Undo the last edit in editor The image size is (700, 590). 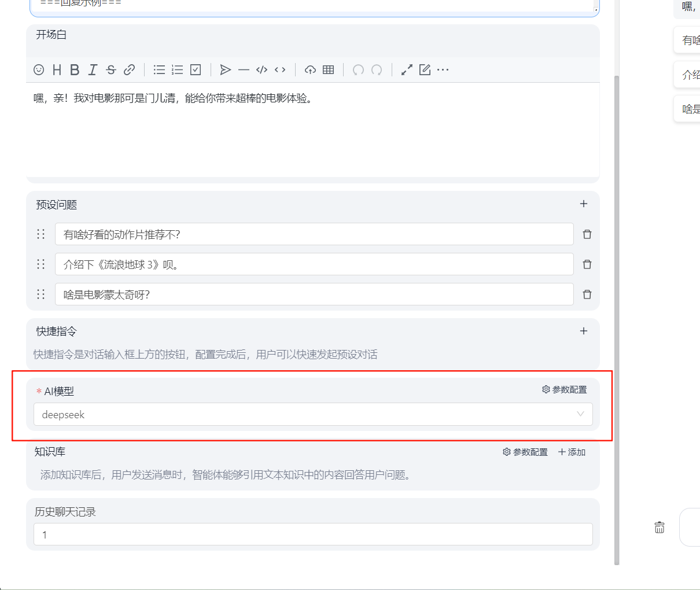359,70
